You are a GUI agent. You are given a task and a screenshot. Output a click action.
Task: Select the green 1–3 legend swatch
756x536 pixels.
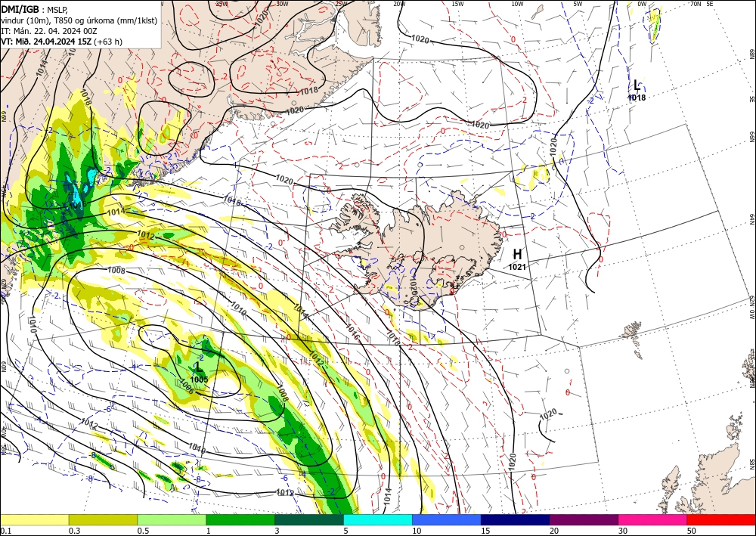tap(240, 519)
